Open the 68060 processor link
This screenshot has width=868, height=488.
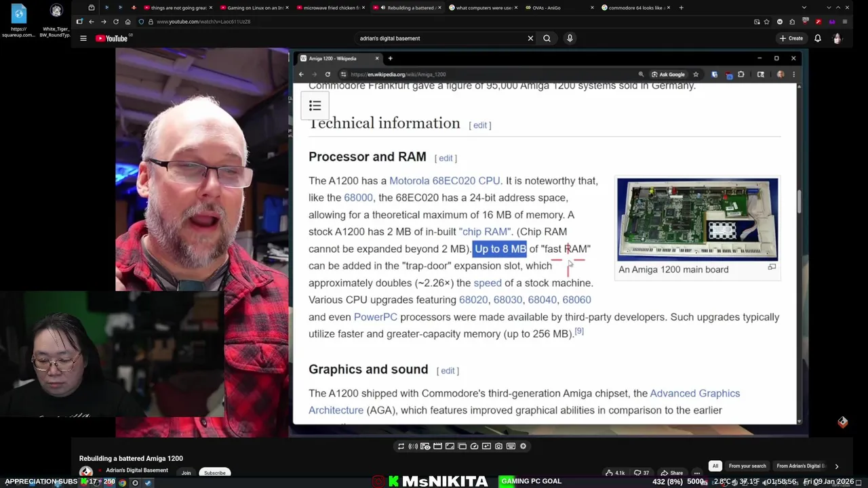(576, 300)
